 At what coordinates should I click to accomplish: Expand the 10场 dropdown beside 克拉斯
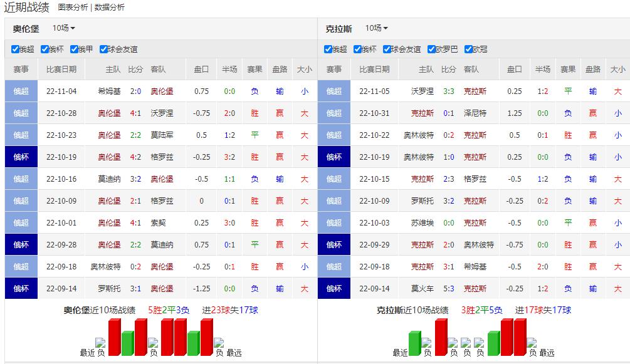click(376, 28)
